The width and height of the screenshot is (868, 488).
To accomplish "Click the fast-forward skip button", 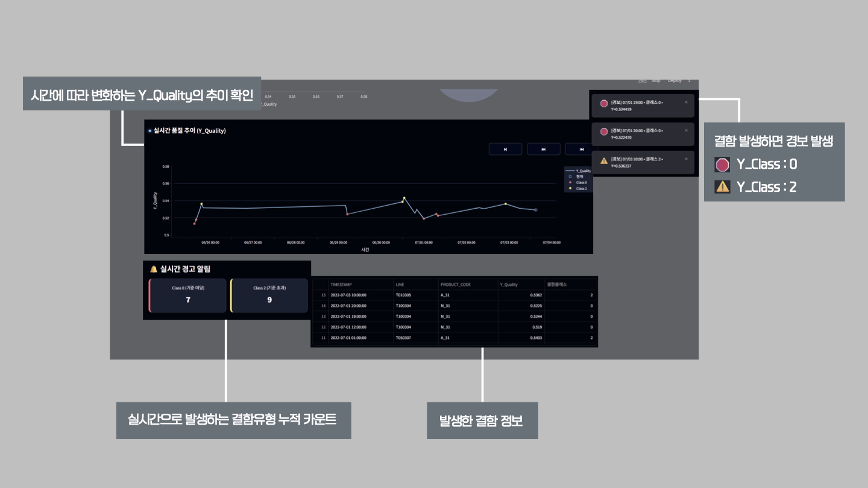I will pyautogui.click(x=544, y=149).
